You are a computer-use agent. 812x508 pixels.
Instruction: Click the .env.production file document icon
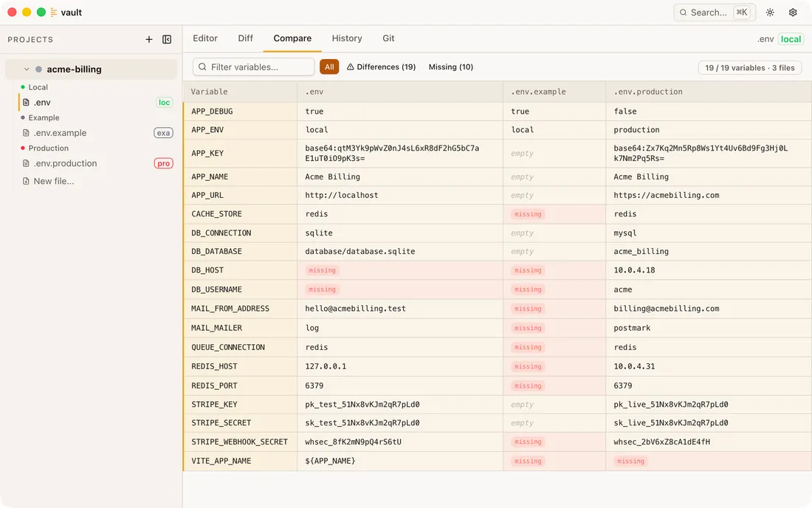(26, 164)
